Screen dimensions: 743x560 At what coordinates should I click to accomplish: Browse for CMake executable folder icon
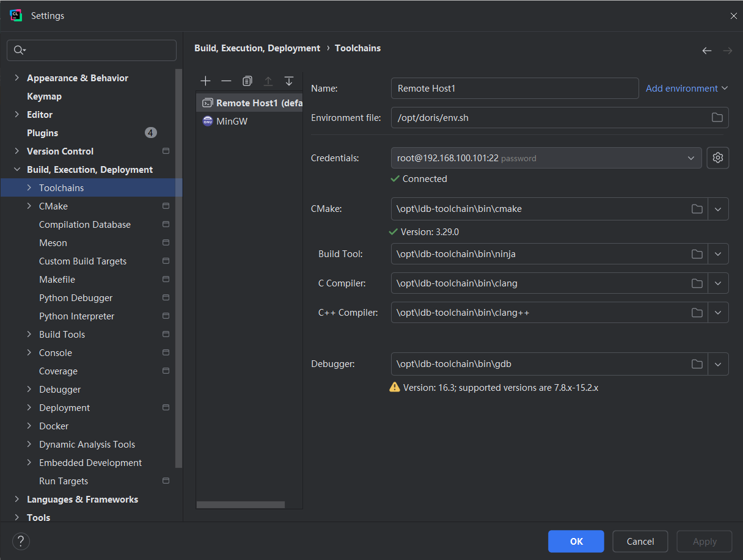pos(697,209)
